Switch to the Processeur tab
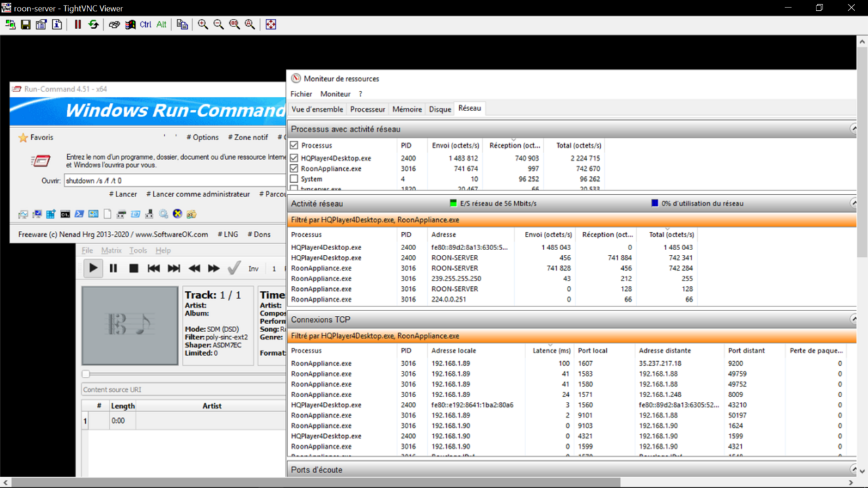This screenshot has width=868, height=488. click(368, 109)
